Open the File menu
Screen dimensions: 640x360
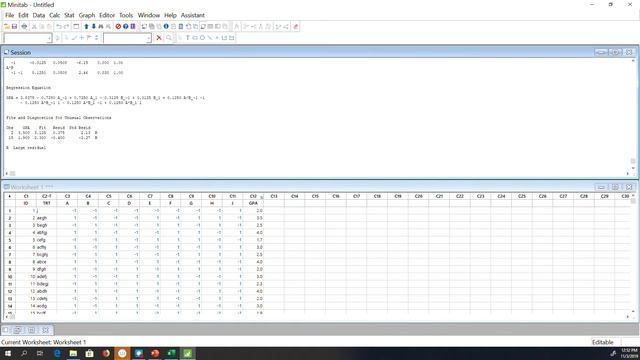pyautogui.click(x=9, y=15)
